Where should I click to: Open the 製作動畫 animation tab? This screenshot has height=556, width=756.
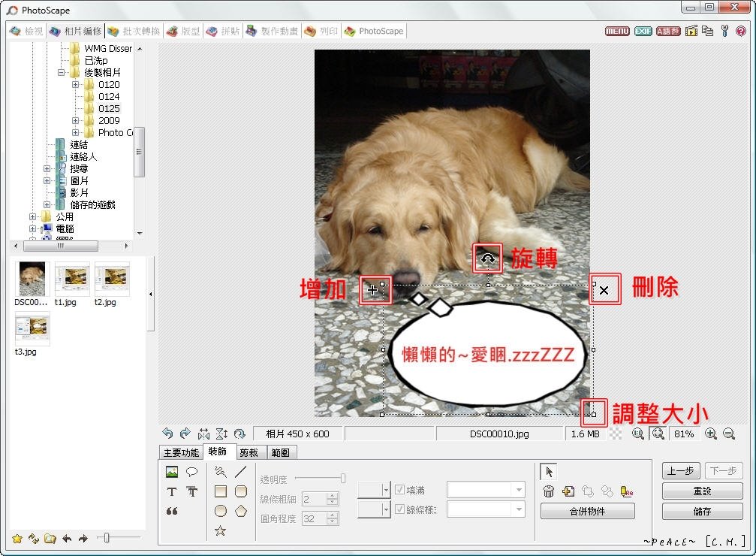point(273,31)
